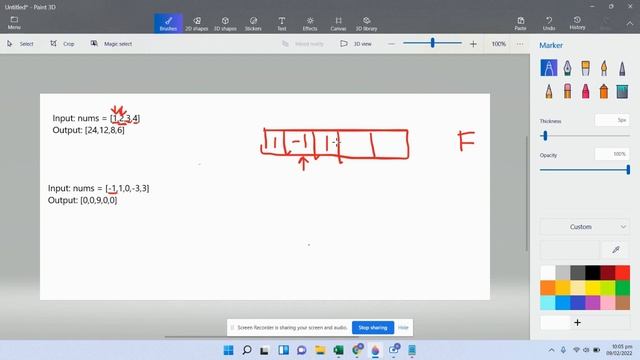The image size is (640, 360).
Task: Select the Oil brush
Action: pyautogui.click(x=585, y=68)
